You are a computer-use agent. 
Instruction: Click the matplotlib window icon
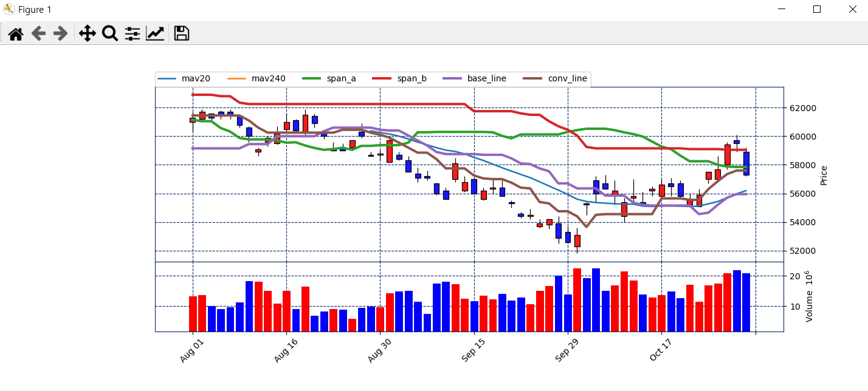tap(9, 9)
